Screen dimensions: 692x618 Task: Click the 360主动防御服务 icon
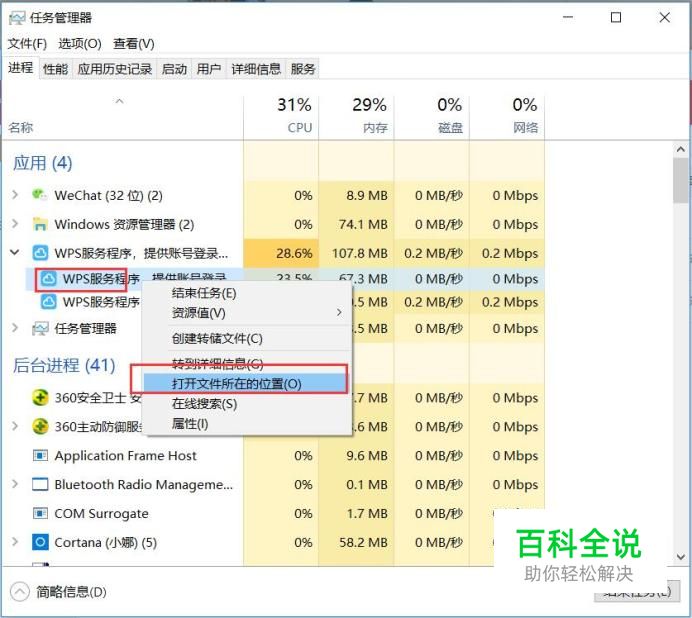40,426
